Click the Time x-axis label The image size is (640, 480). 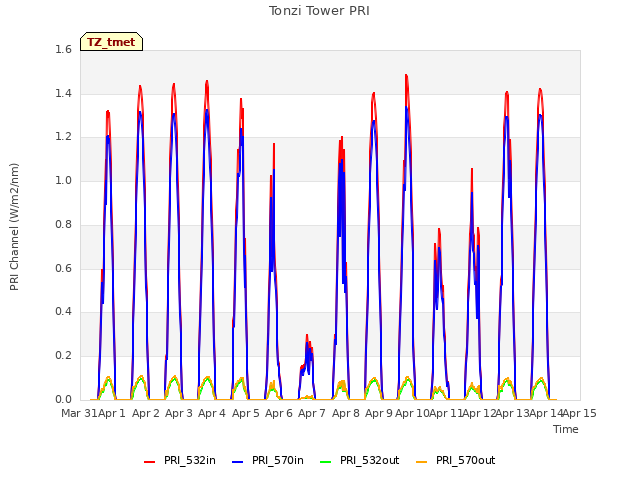coord(566,429)
